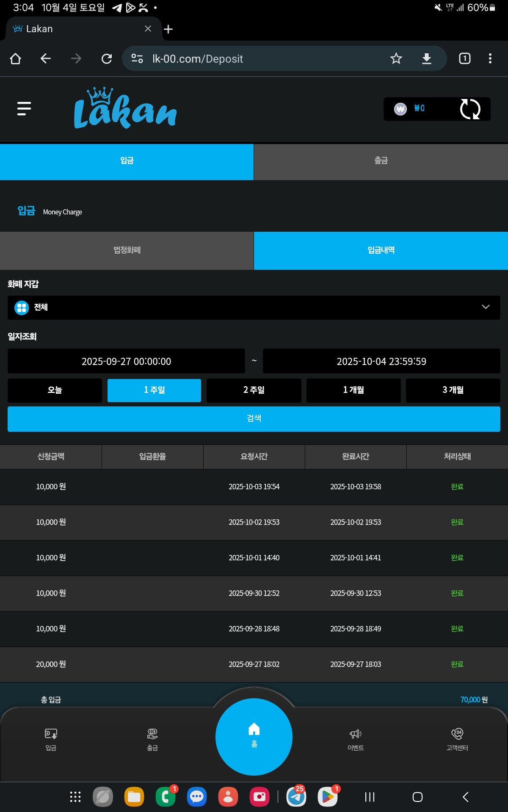This screenshot has height=812, width=508.
Task: Click the start date field 2025-09-27
Action: point(126,361)
